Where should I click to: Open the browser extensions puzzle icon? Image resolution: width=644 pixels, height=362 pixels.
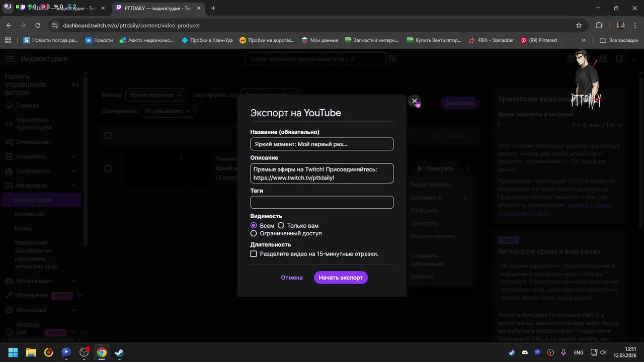point(599,25)
